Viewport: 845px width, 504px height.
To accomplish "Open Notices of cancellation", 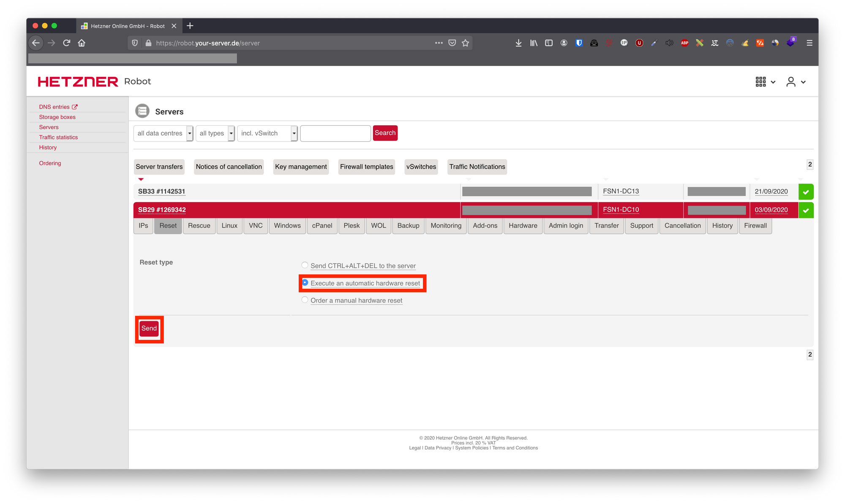I will [x=229, y=167].
